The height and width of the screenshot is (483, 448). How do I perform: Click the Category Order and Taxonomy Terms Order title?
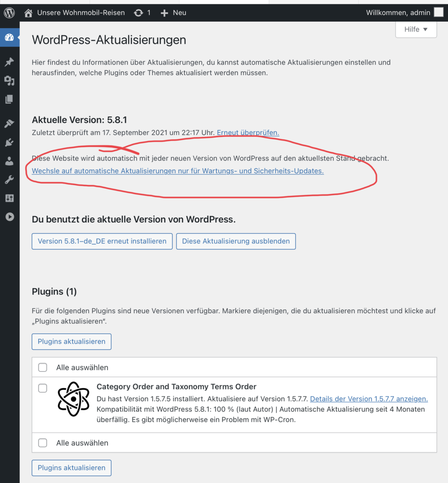click(176, 387)
